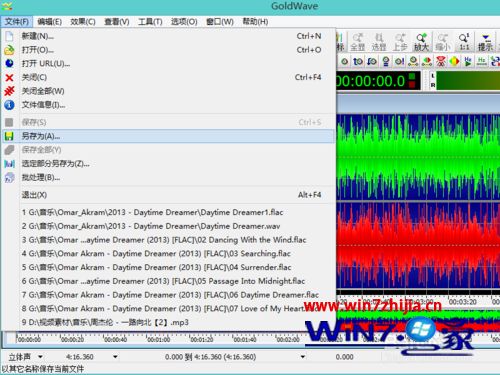Viewport: 500px width, 375px height.
Task: Open recent file 2 Daytime Dreamer.wav
Action: 168,226
